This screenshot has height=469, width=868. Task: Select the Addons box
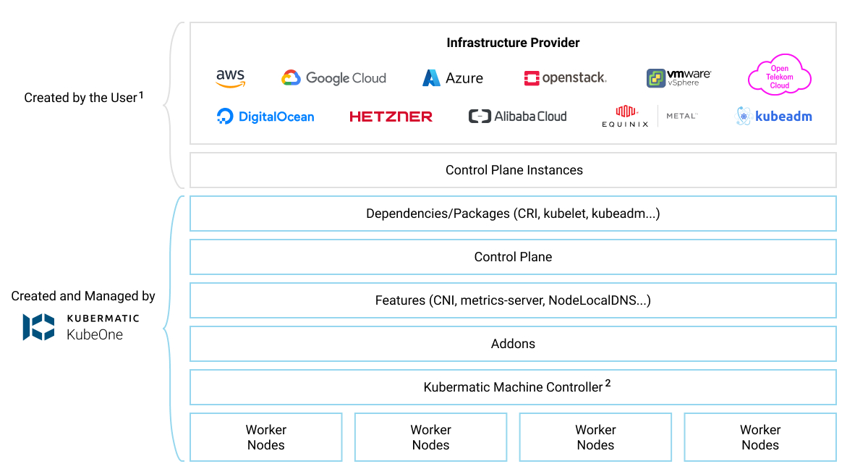(513, 343)
